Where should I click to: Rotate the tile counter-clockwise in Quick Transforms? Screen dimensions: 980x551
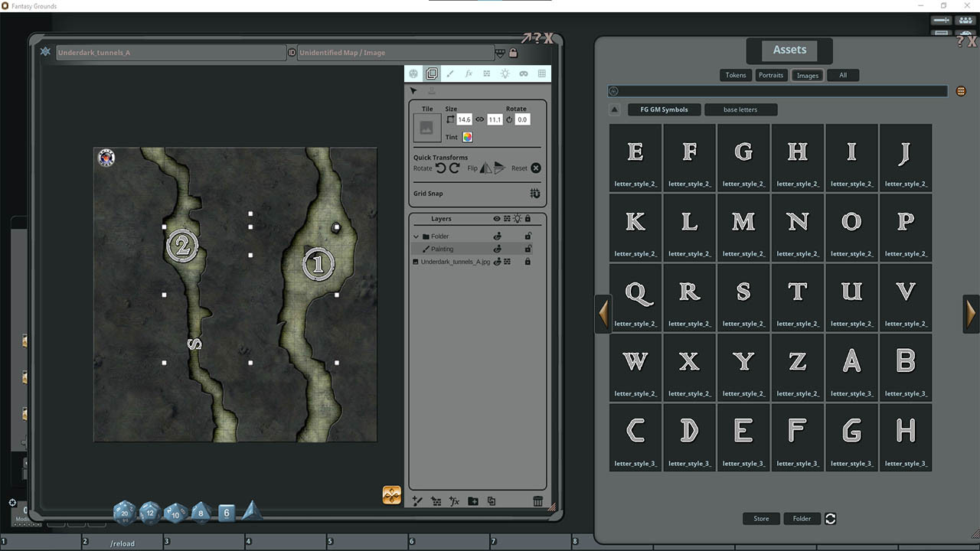[x=440, y=168]
